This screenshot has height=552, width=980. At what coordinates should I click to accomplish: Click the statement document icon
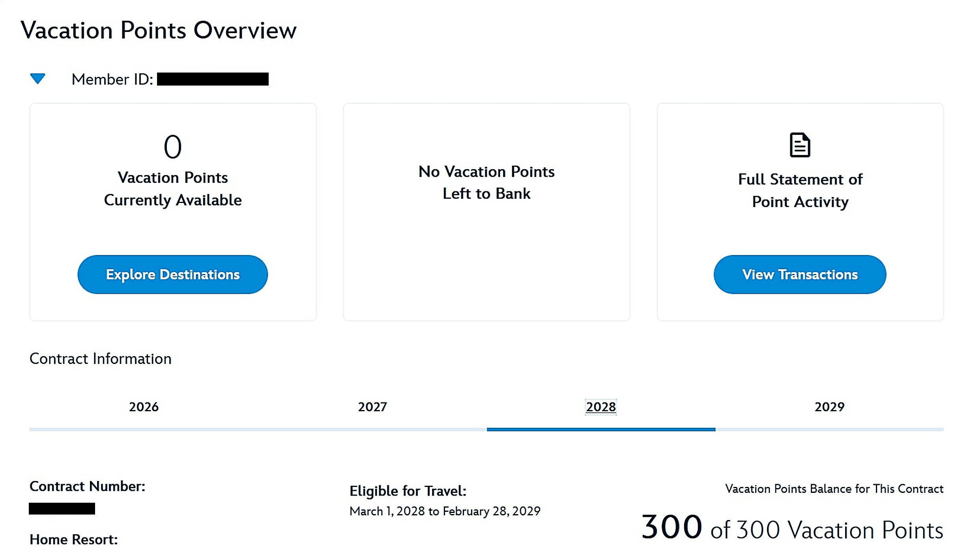(x=800, y=145)
